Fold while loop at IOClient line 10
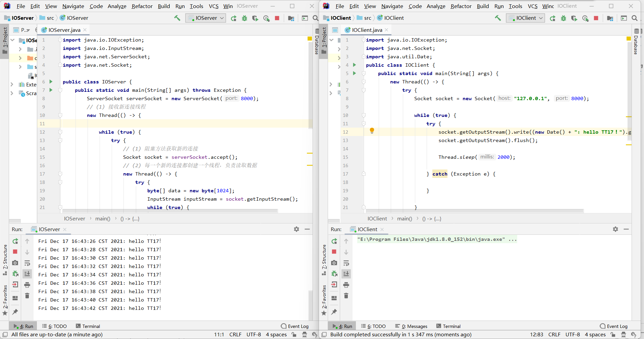Image resolution: width=644 pixels, height=339 pixels. (x=364, y=115)
